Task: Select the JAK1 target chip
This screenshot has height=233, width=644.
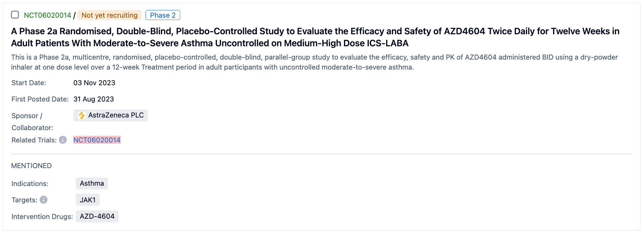Action: point(87,200)
